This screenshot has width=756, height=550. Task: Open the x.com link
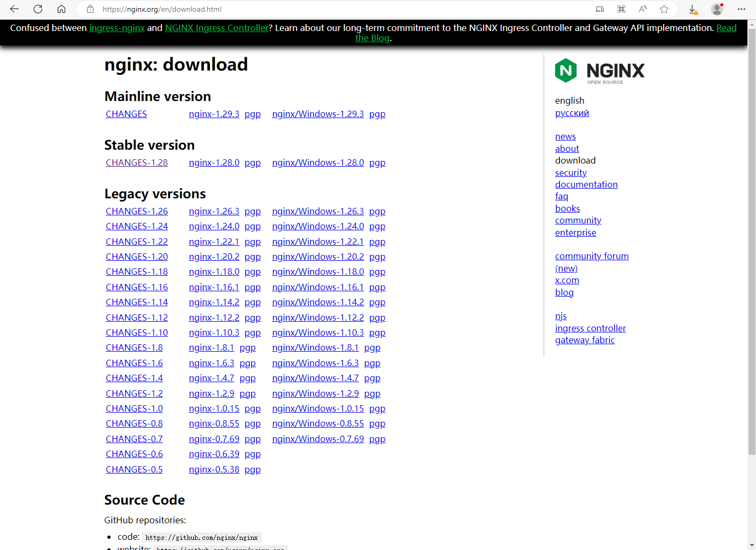pos(567,280)
